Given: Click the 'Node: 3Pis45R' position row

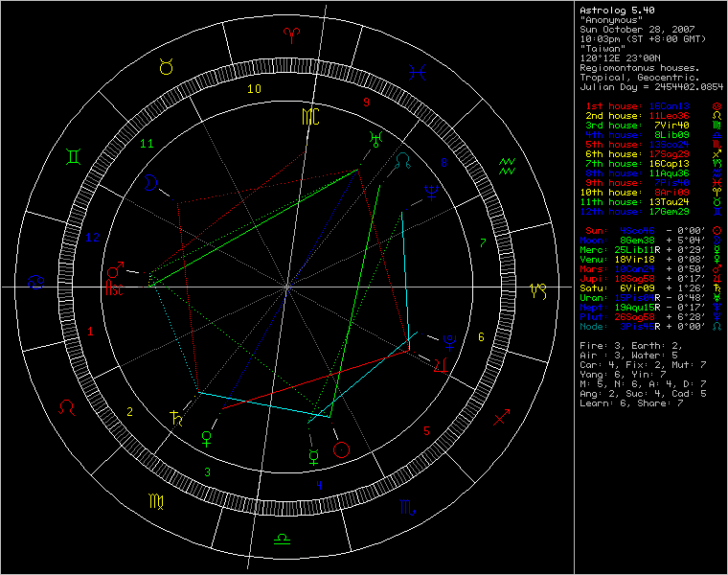Looking at the screenshot, I should 643,327.
